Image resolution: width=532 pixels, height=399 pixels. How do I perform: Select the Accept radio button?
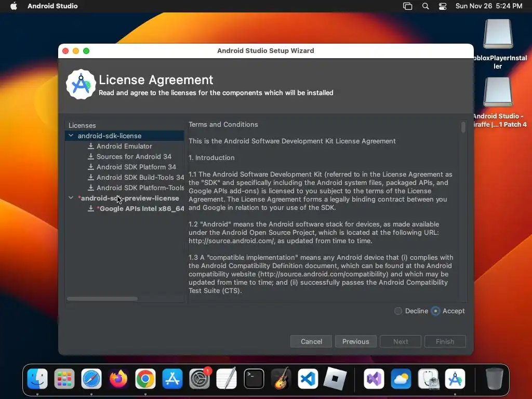[436, 311]
